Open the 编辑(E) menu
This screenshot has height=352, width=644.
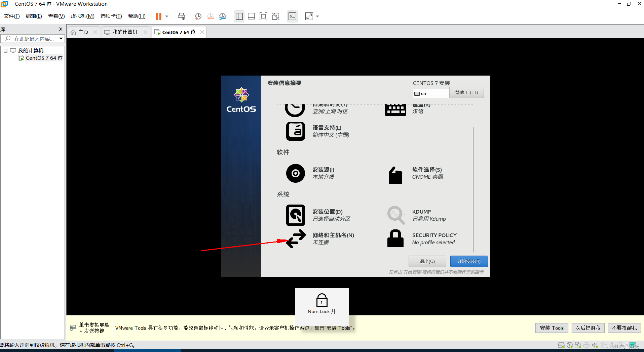pyautogui.click(x=34, y=16)
